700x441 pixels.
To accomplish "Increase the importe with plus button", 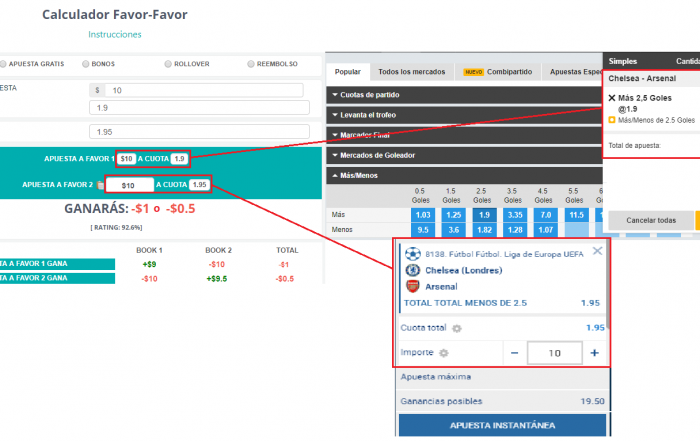I will click(595, 353).
